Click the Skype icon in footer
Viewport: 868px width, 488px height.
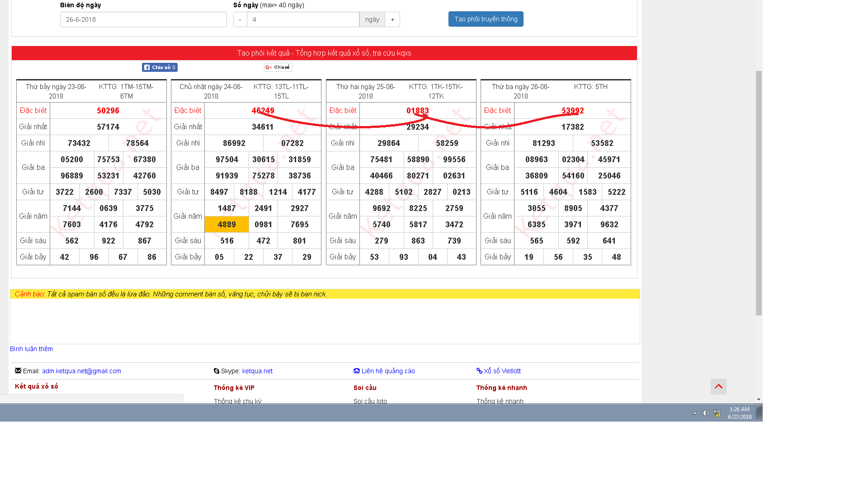pyautogui.click(x=217, y=371)
